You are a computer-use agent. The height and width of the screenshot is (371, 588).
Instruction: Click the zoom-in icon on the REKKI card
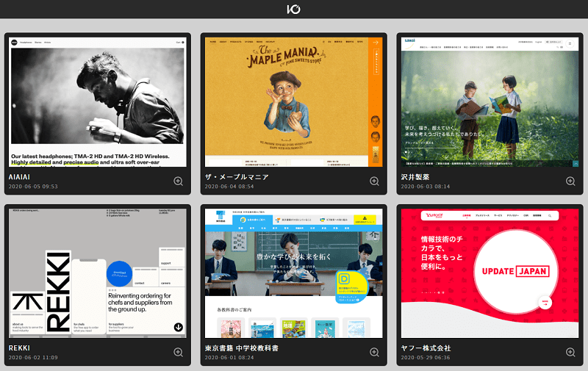click(178, 352)
